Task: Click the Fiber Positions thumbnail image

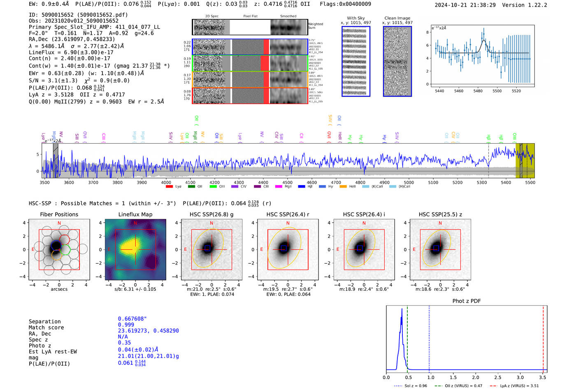Action: click(x=59, y=249)
